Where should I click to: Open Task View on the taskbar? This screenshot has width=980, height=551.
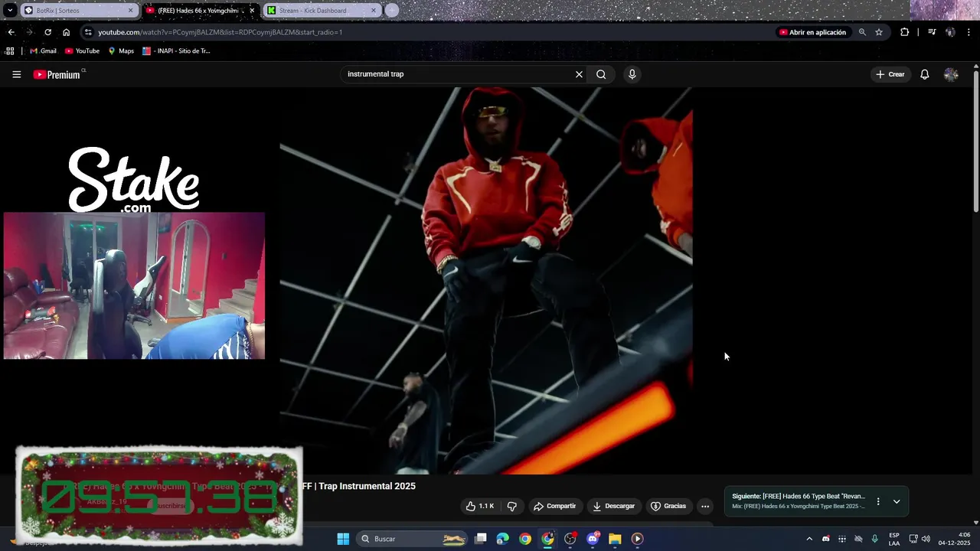[x=481, y=539]
